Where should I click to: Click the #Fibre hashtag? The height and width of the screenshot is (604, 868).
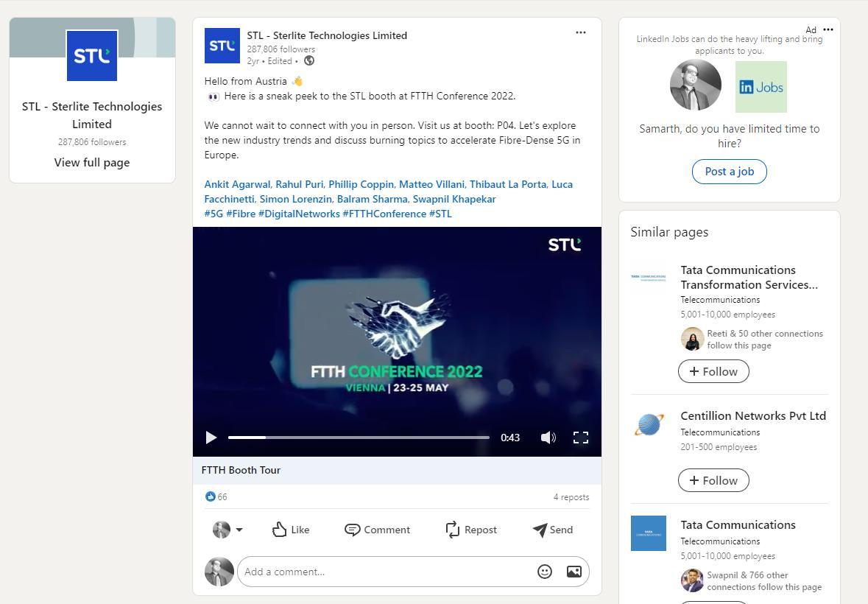[x=241, y=214]
